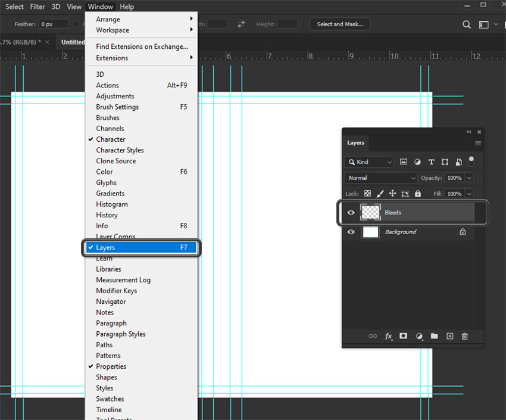The width and height of the screenshot is (506, 420).
Task: Click Link layers icon
Action: tap(373, 336)
